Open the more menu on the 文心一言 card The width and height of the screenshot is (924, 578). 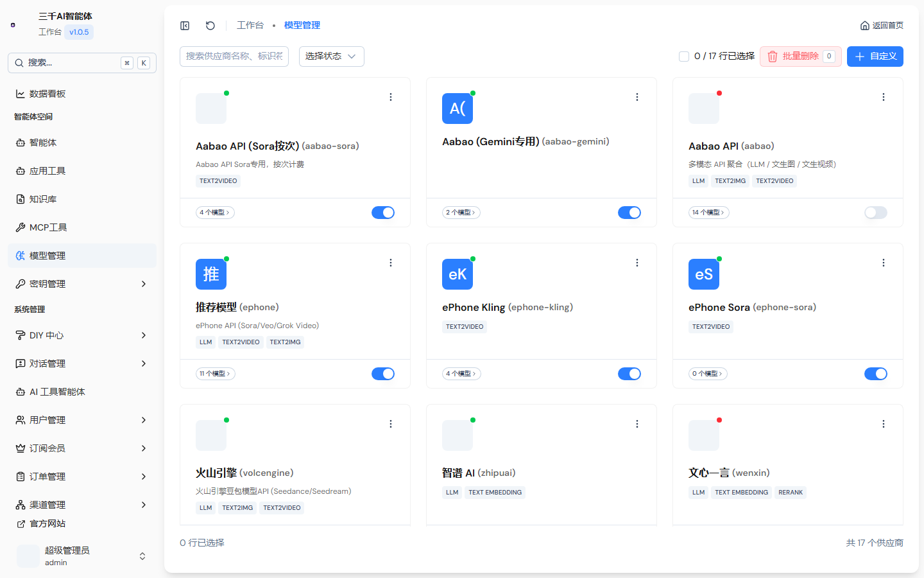884,424
